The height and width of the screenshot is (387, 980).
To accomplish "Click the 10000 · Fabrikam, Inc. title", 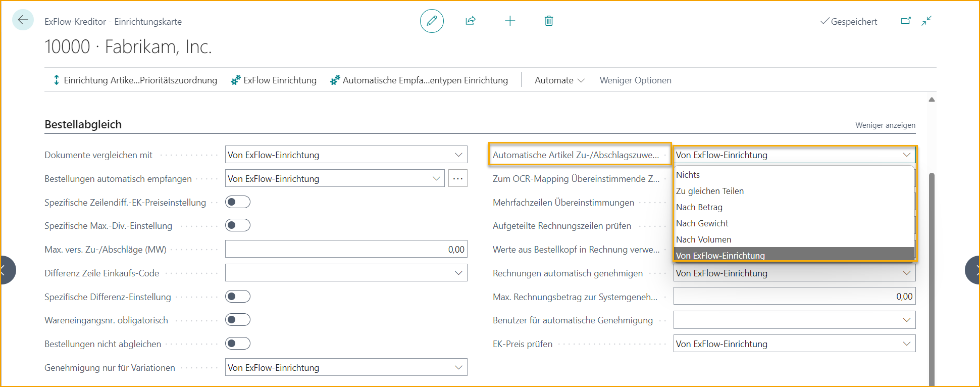I will coord(128,46).
